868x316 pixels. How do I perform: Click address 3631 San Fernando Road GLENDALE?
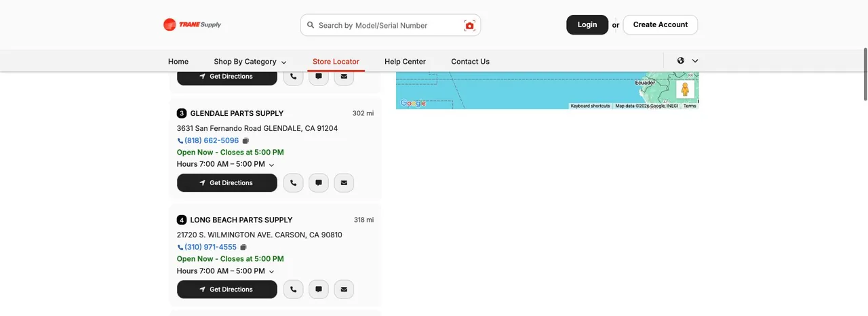[257, 128]
